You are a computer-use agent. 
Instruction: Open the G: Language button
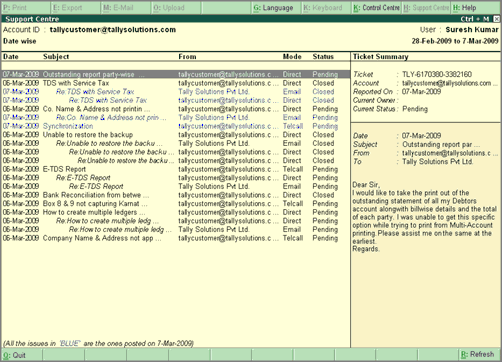coord(276,8)
